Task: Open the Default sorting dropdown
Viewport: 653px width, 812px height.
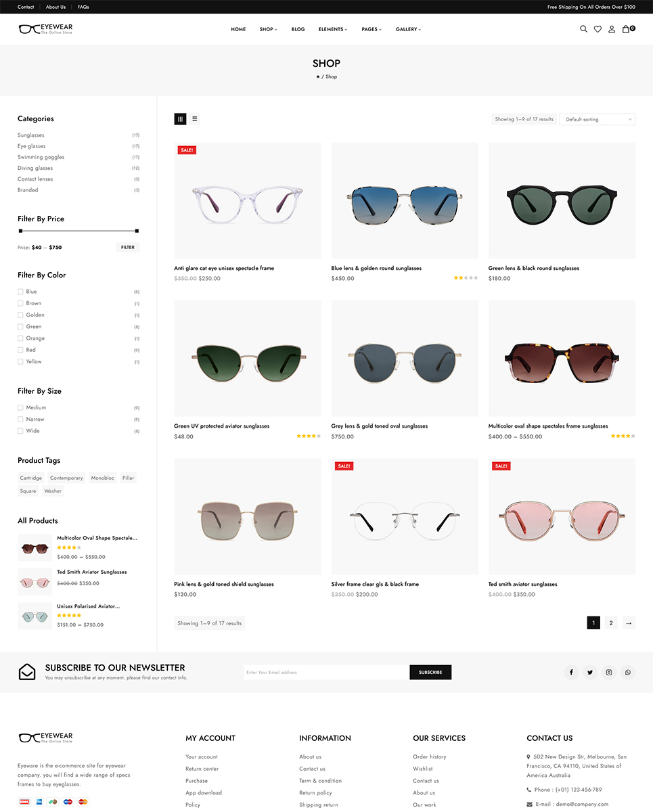Action: (x=598, y=119)
